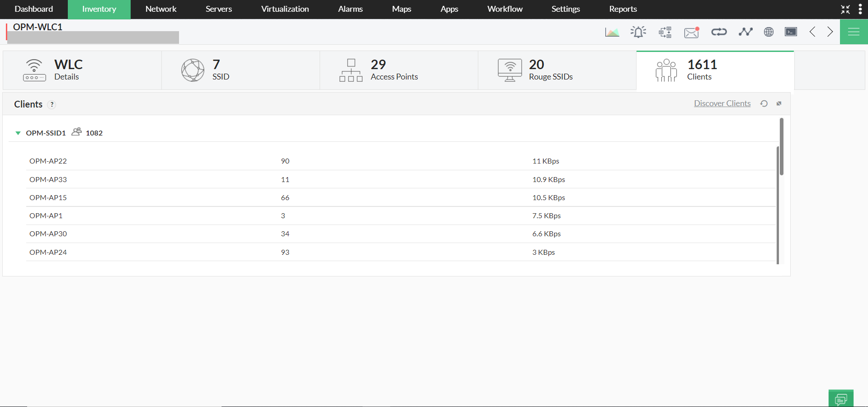This screenshot has height=407, width=868.
Task: Click the Discover Clients link
Action: 722,103
